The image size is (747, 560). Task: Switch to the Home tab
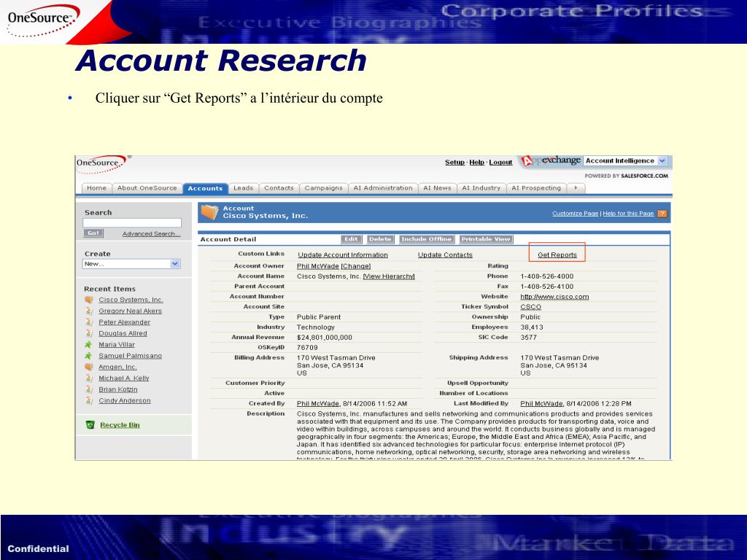[x=97, y=188]
